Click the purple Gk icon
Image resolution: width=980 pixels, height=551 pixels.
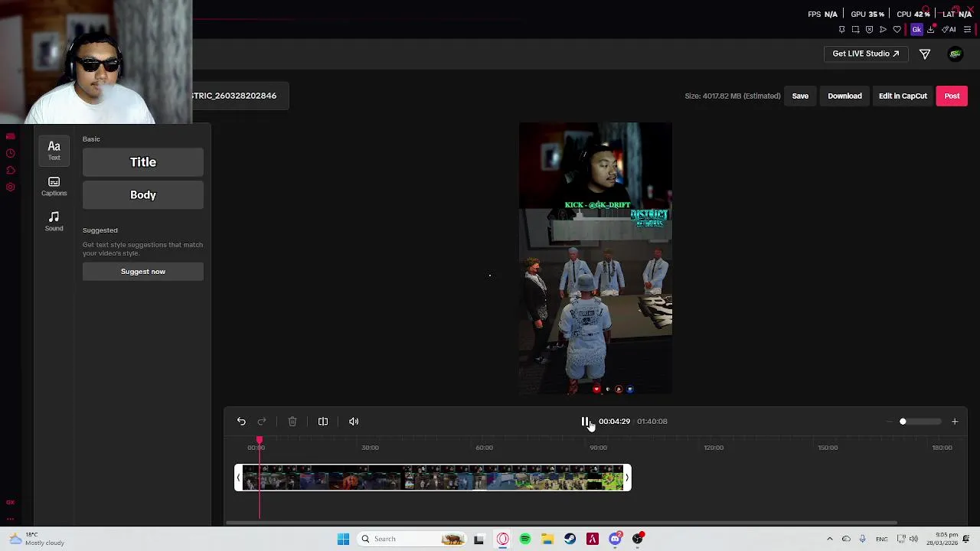pyautogui.click(x=916, y=30)
